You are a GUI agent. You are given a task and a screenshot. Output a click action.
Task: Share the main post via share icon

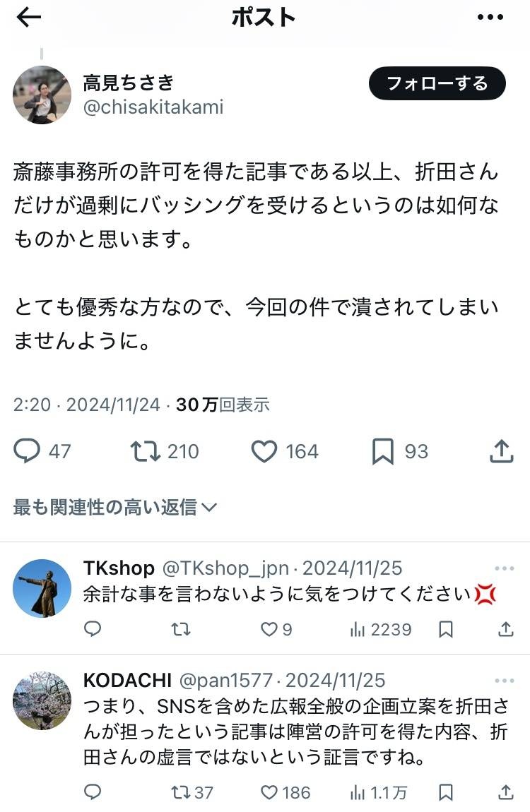click(501, 451)
